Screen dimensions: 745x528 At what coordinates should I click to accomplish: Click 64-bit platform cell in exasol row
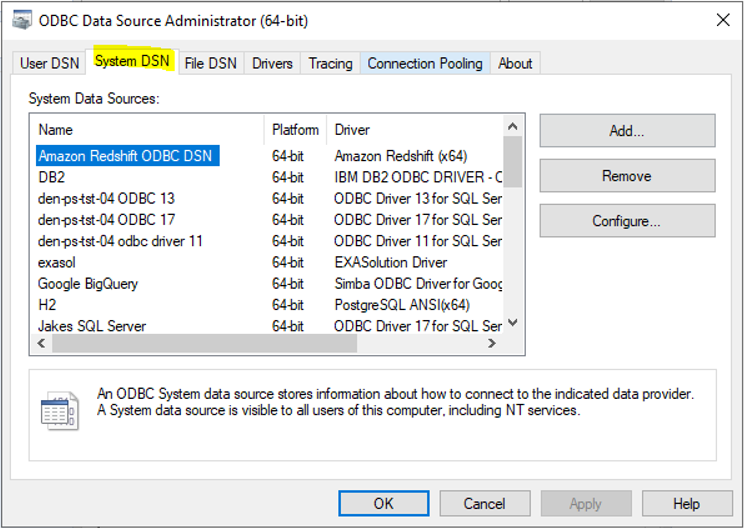[x=287, y=262]
